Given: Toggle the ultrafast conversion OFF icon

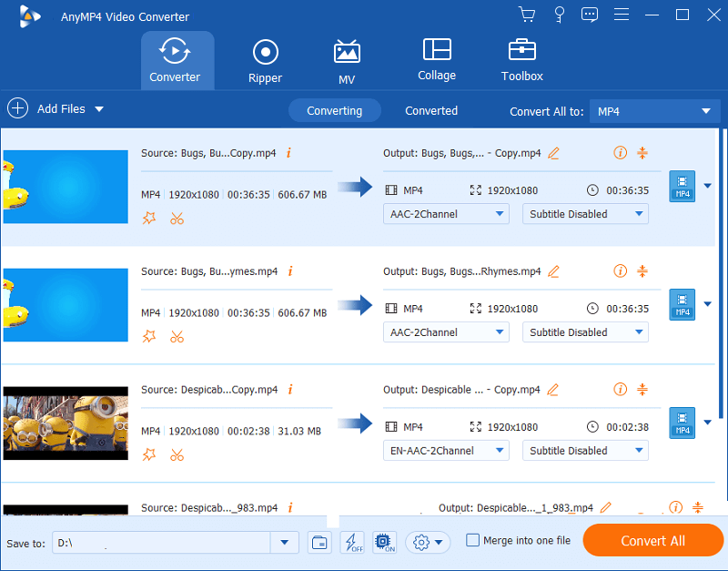Looking at the screenshot, I should pyautogui.click(x=352, y=542).
